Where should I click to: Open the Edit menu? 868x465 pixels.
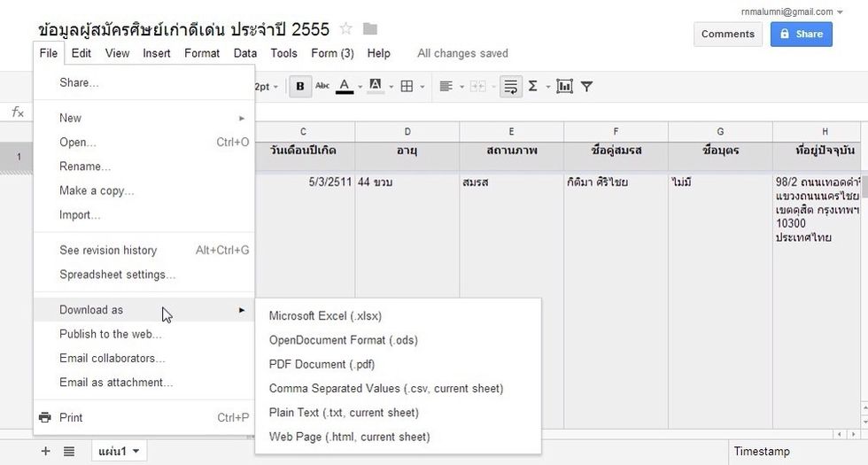point(81,53)
